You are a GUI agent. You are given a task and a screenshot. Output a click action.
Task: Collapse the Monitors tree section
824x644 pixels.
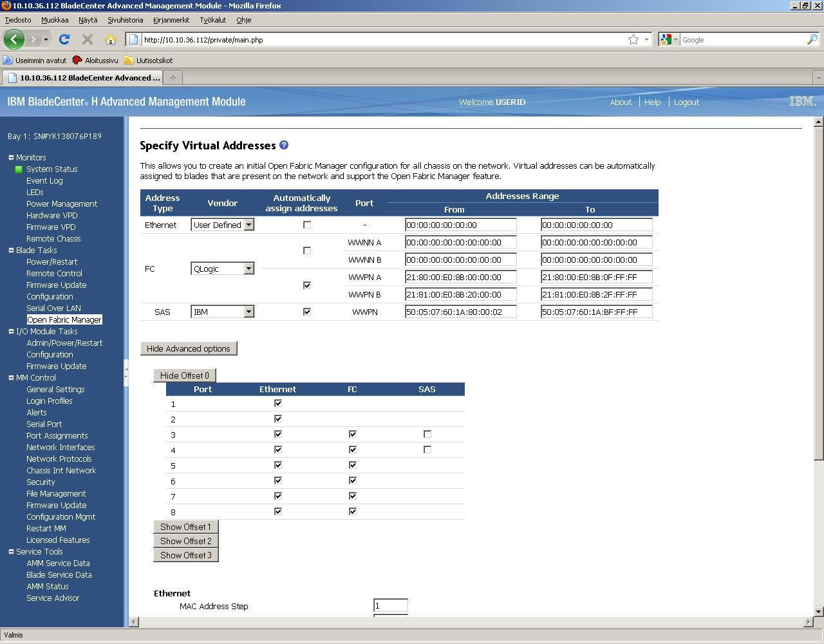(11, 157)
